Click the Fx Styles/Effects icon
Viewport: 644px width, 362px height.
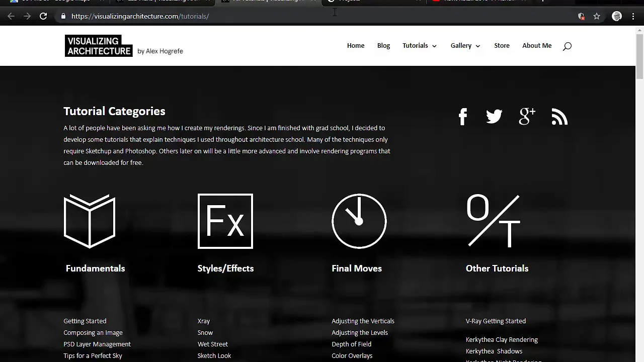[225, 221]
